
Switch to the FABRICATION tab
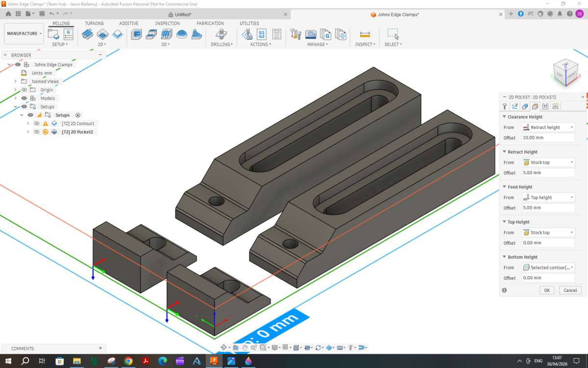click(x=210, y=23)
